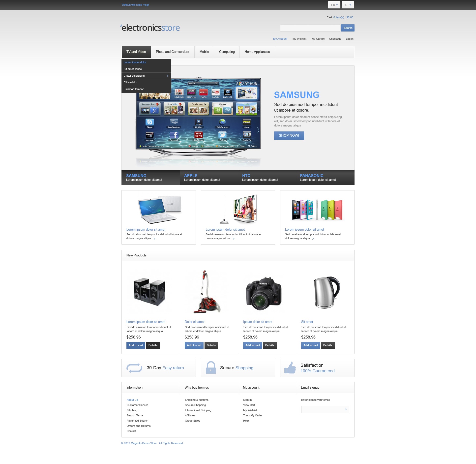Open Customer Service footer link
Image resolution: width=476 pixels, height=464 pixels.
137,405
